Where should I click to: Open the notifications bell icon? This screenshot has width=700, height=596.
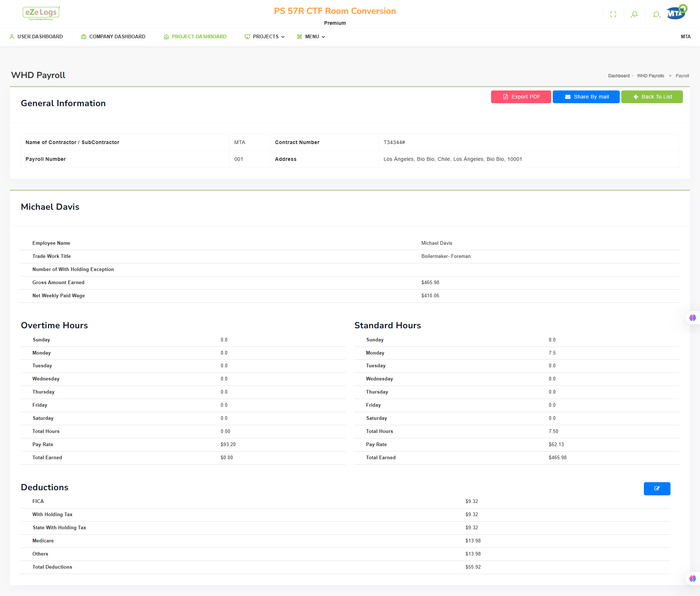point(634,14)
